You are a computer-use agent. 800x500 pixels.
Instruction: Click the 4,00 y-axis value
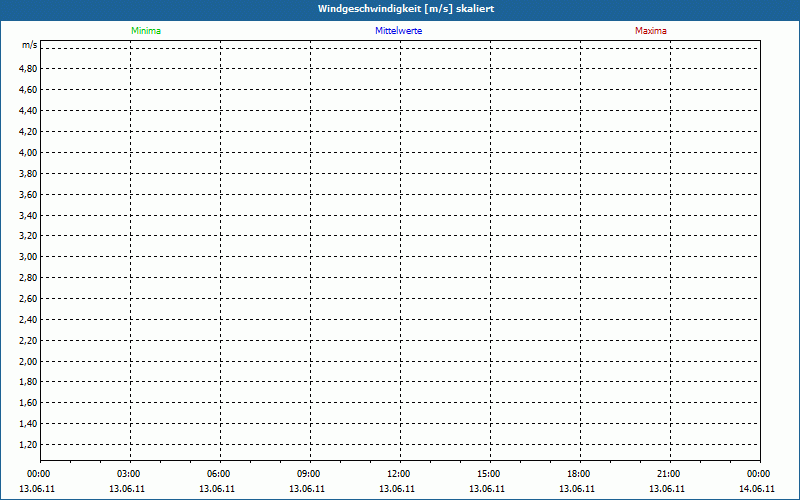(28, 153)
